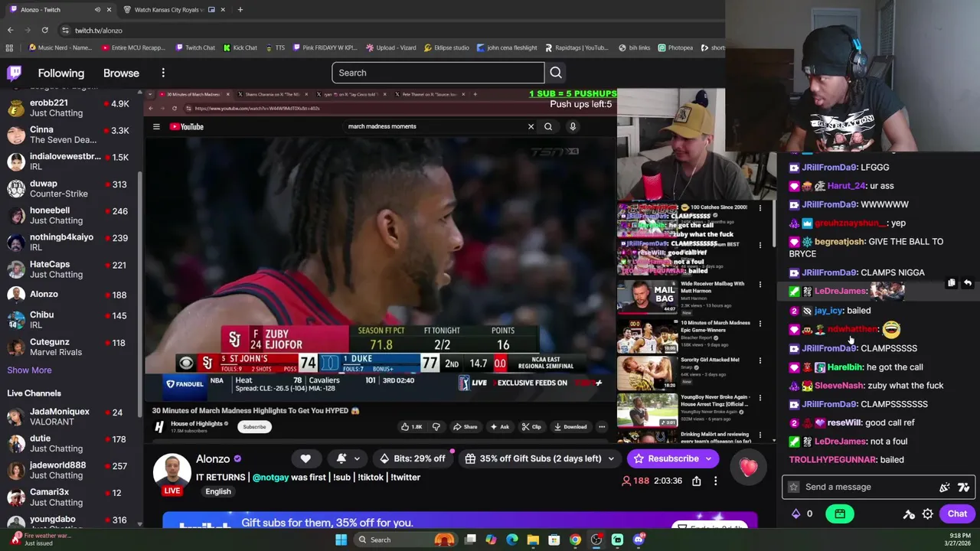Open the Wide Receiver Mailbag video thumbnail
Image resolution: width=980 pixels, height=551 pixels.
[648, 297]
